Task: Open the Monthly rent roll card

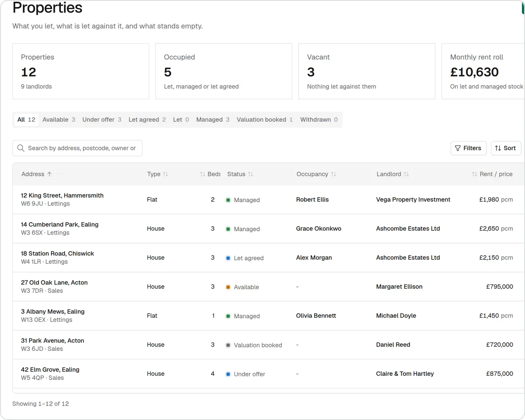Action: point(483,71)
